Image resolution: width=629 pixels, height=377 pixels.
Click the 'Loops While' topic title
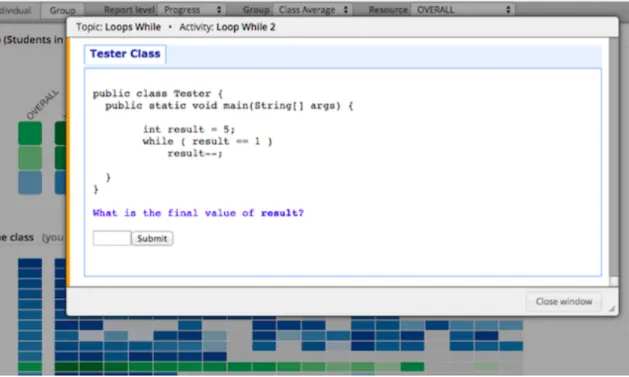point(133,27)
